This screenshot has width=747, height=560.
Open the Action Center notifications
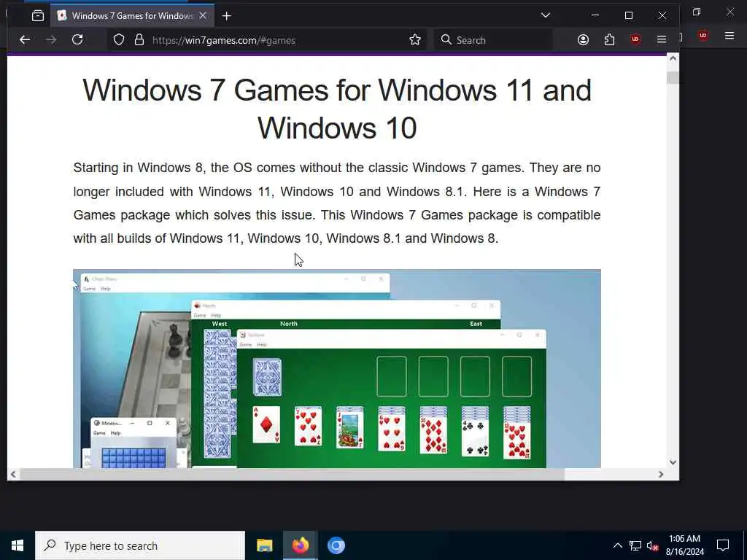coord(723,545)
